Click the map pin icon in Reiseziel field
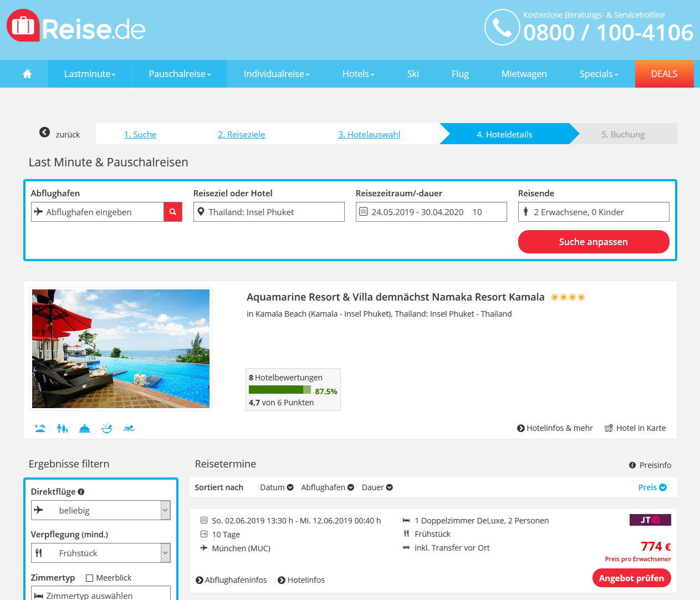The width and height of the screenshot is (700, 600). click(x=201, y=211)
